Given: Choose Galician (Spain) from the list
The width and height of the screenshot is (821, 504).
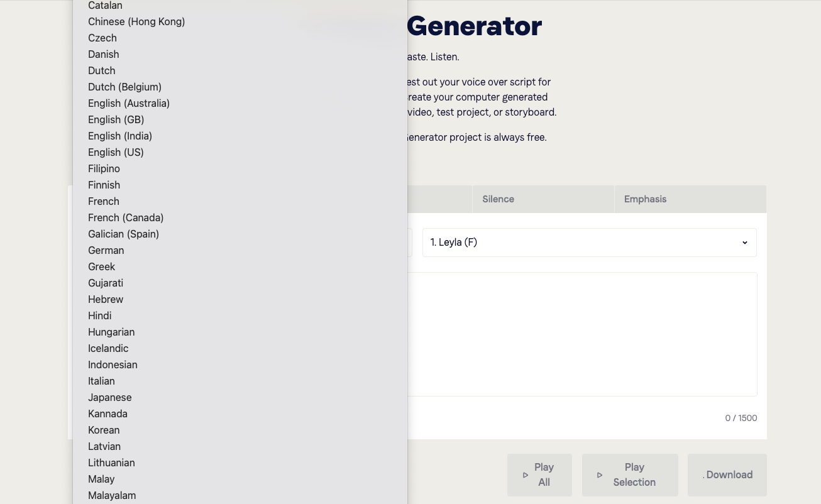Looking at the screenshot, I should point(123,234).
